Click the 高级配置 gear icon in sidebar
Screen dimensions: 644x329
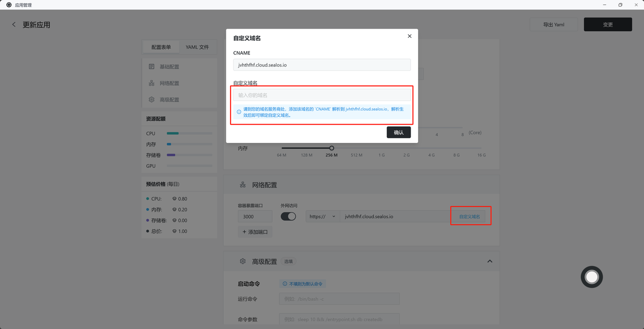[x=151, y=100]
